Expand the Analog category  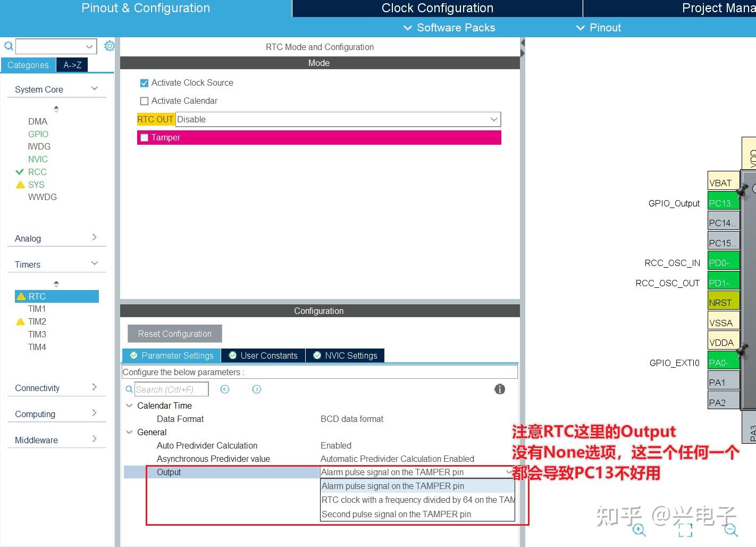pos(94,237)
